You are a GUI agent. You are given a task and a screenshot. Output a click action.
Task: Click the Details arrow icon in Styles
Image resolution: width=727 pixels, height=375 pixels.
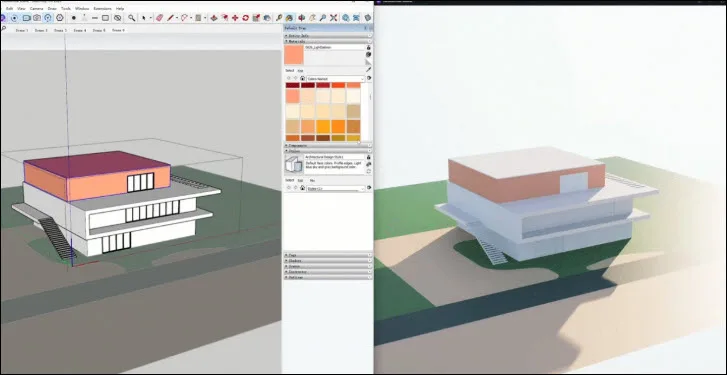369,188
